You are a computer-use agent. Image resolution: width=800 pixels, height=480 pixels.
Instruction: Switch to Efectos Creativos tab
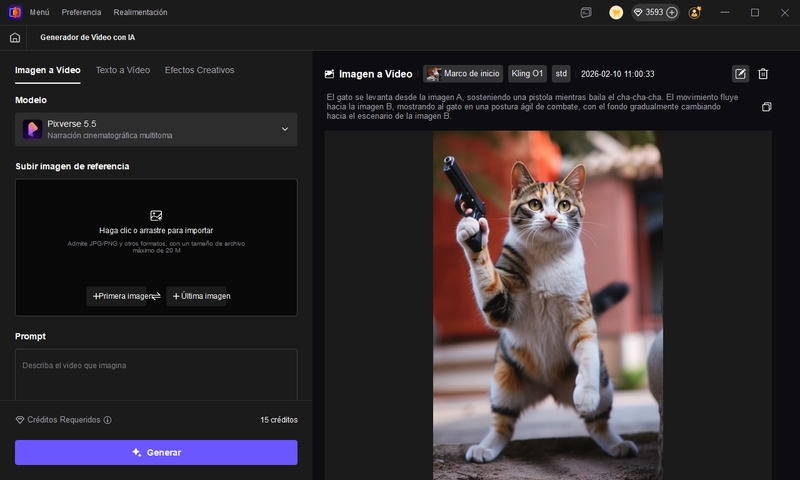click(x=199, y=70)
